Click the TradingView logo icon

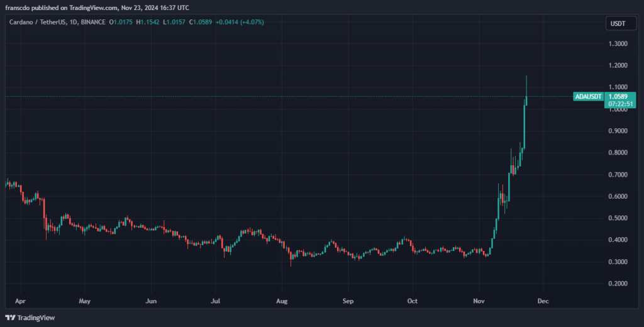coord(9,318)
